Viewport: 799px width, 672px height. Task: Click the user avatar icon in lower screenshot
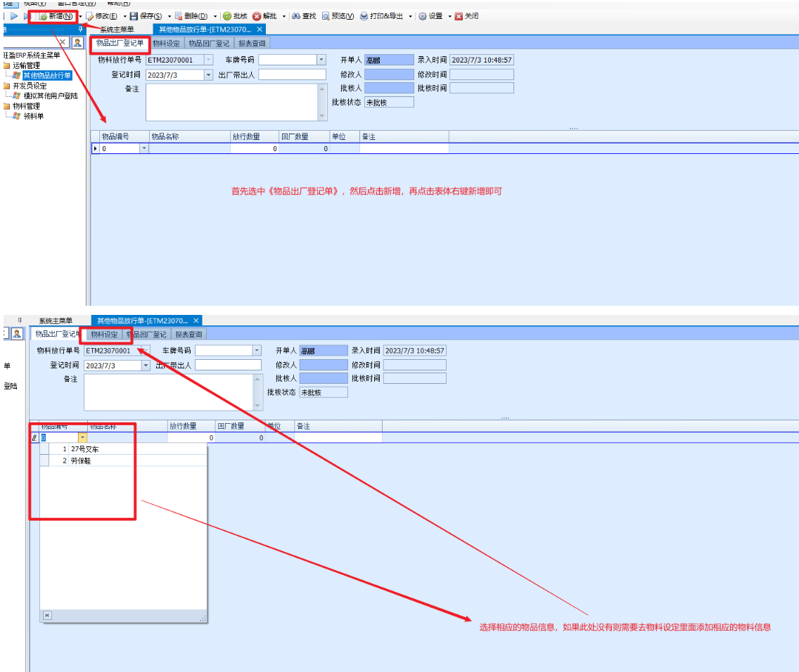point(17,334)
